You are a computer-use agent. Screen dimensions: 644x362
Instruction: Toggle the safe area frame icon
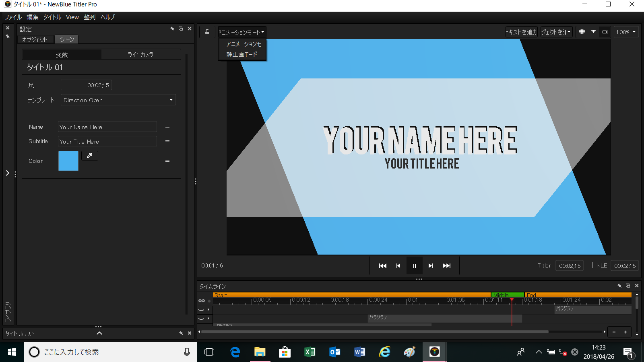tap(605, 32)
